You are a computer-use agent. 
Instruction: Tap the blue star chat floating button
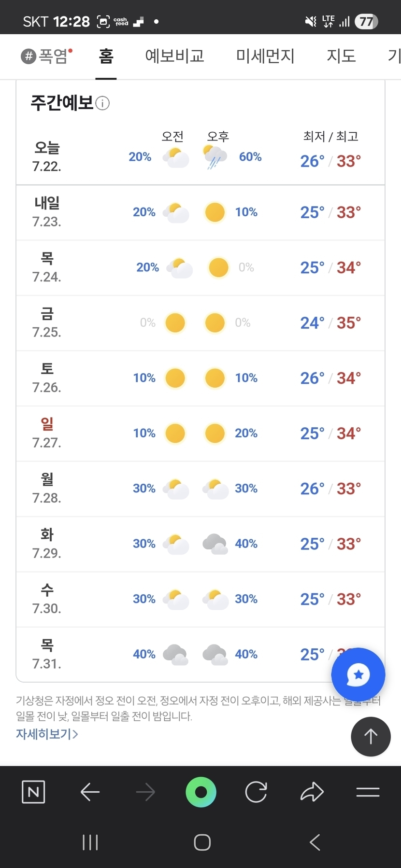pyautogui.click(x=358, y=674)
